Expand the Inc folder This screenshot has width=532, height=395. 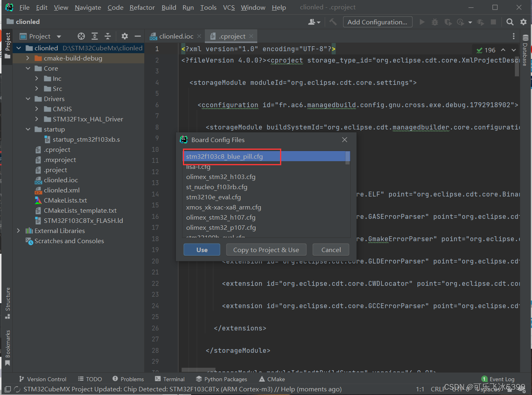click(37, 78)
